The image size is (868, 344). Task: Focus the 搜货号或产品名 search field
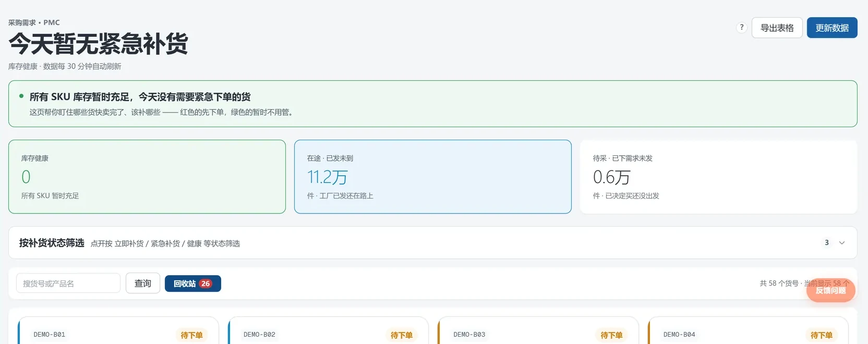pos(68,283)
